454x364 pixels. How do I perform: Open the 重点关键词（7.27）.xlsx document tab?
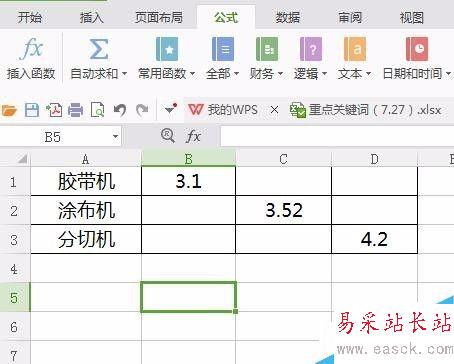(x=366, y=110)
